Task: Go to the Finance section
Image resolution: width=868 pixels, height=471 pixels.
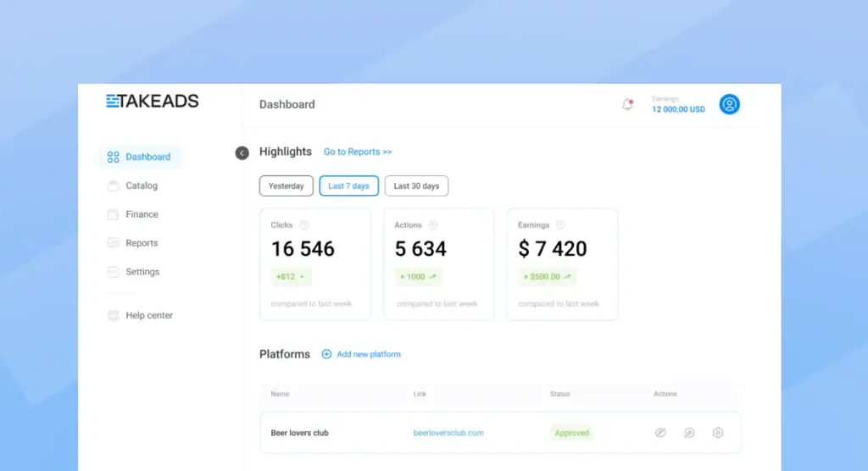Action: pos(142,214)
